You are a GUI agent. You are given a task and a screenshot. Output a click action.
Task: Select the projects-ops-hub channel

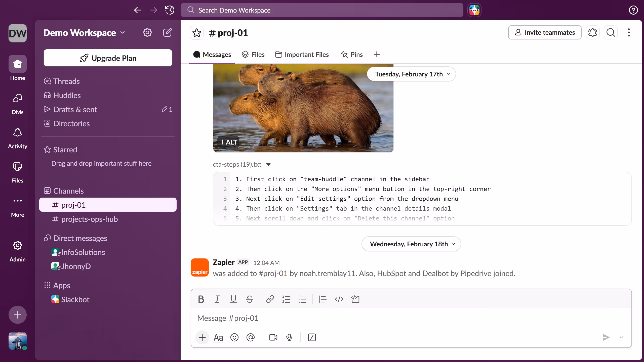(108, 219)
